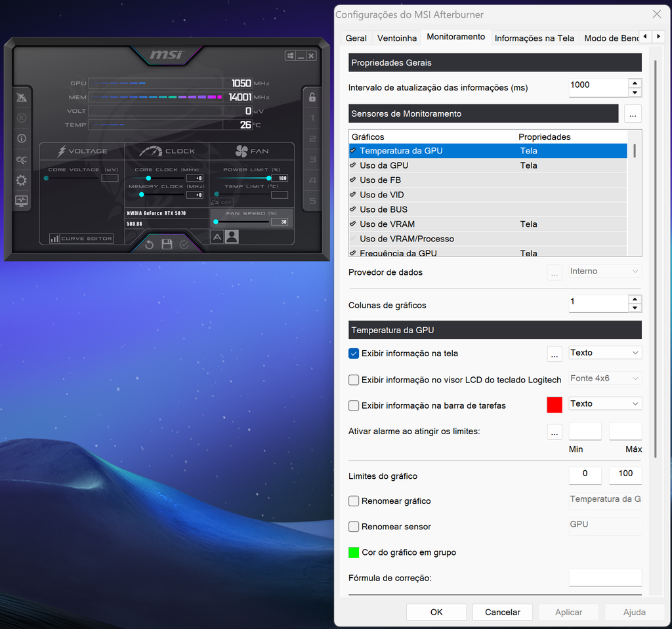Click the alarm 'Min' limit input field
Image resolution: width=672 pixels, height=629 pixels.
[x=585, y=432]
